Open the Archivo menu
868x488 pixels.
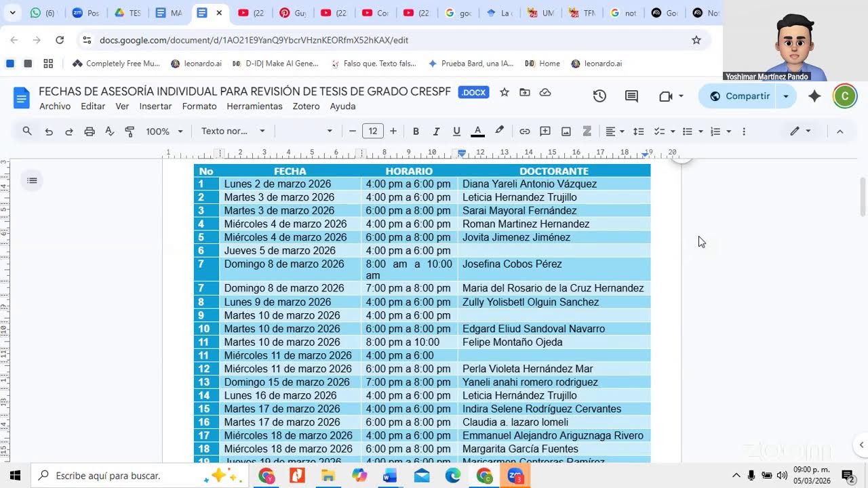[55, 106]
